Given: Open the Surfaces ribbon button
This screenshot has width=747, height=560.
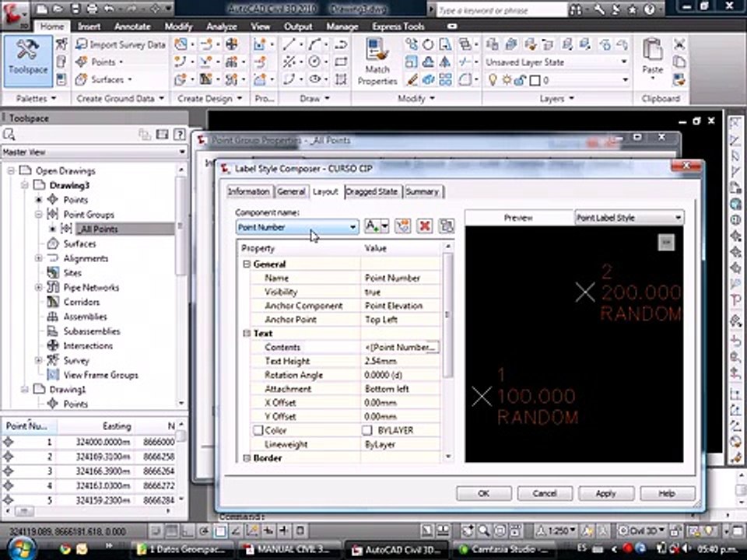Looking at the screenshot, I should [103, 79].
